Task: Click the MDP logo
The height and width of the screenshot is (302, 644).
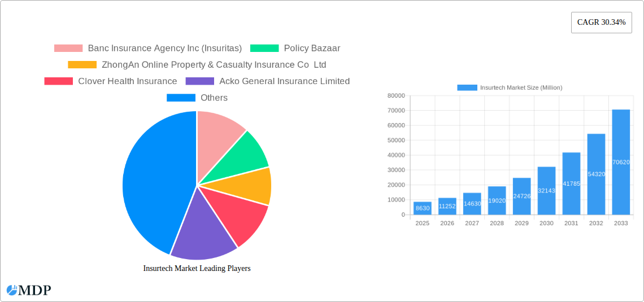Action: tap(29, 290)
